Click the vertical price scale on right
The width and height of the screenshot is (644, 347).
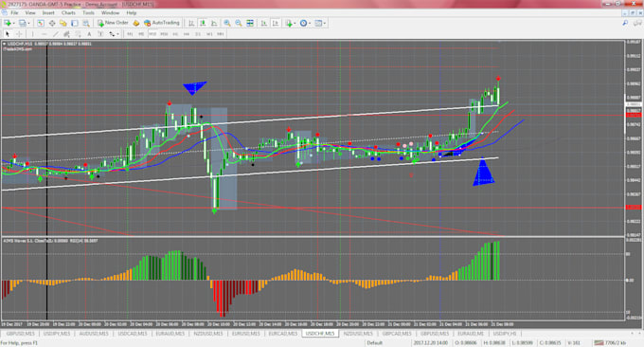click(x=634, y=138)
